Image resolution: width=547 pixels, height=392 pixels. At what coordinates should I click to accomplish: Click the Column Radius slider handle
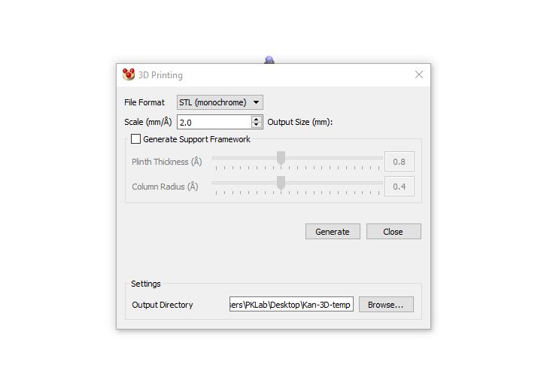(x=281, y=183)
